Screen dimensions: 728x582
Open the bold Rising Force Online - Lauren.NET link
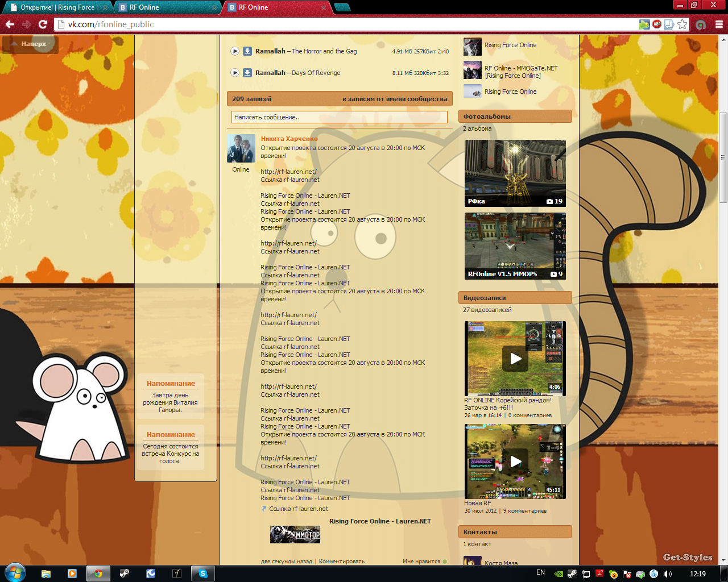click(x=380, y=521)
